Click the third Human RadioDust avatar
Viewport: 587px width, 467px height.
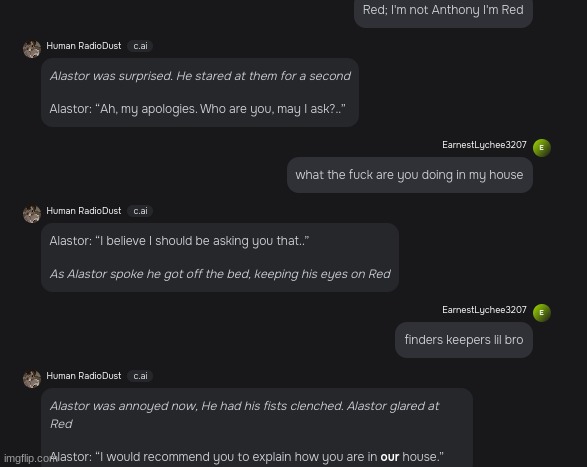coord(32,379)
